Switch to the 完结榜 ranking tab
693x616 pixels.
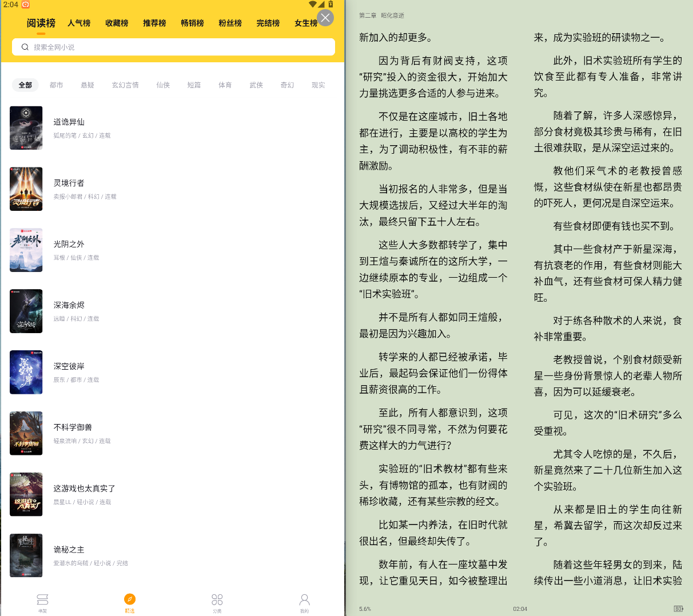click(x=268, y=23)
